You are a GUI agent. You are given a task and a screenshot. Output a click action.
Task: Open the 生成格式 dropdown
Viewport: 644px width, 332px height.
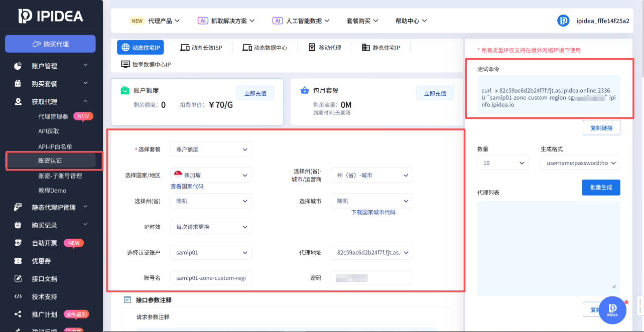point(580,163)
